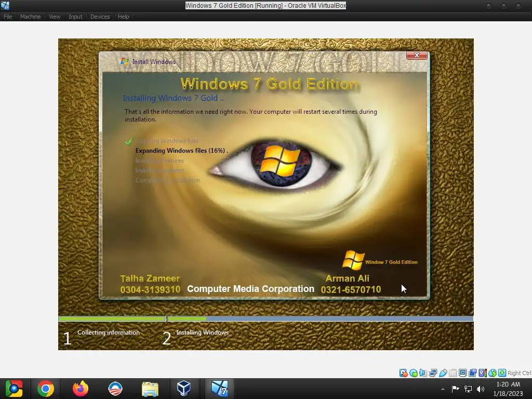Click the display settings status icon
Screen dimensions: 532x399
click(462, 373)
